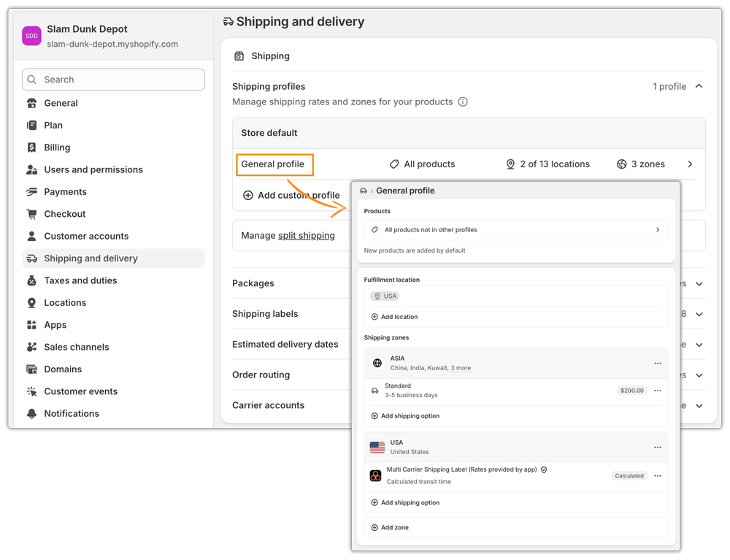Open the Standard rate options menu
The image size is (730, 560).
tap(658, 391)
